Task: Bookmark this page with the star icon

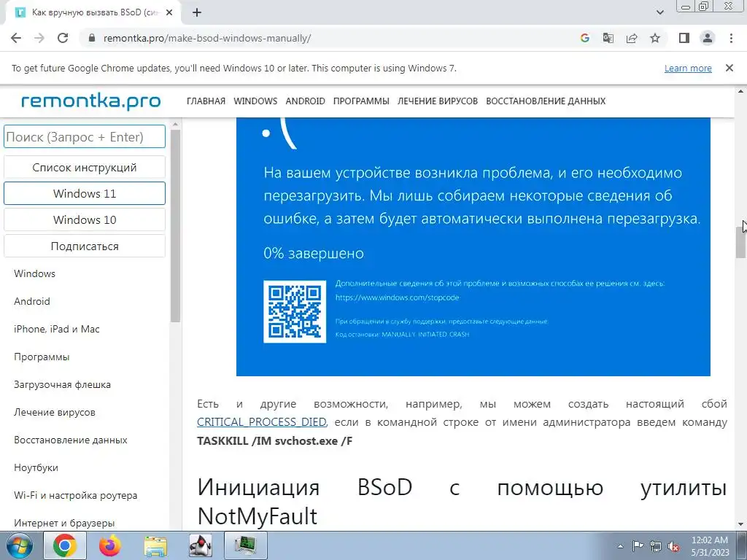Action: [x=655, y=38]
